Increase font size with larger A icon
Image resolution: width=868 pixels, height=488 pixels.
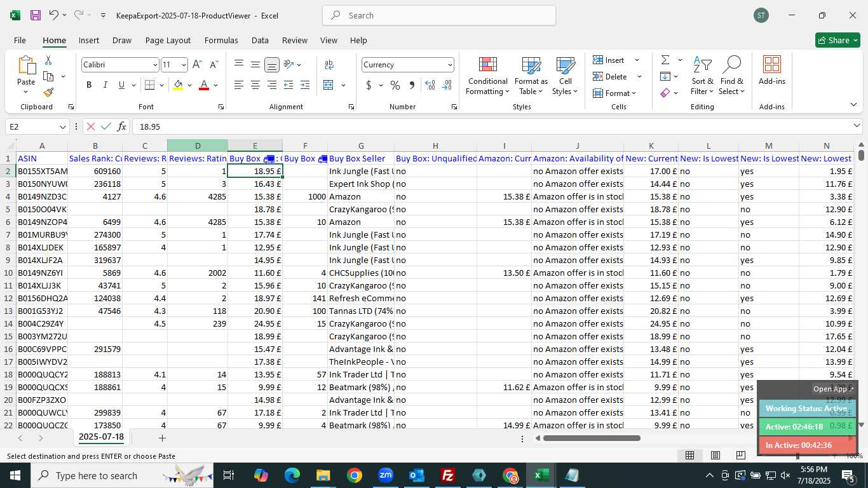tap(197, 65)
